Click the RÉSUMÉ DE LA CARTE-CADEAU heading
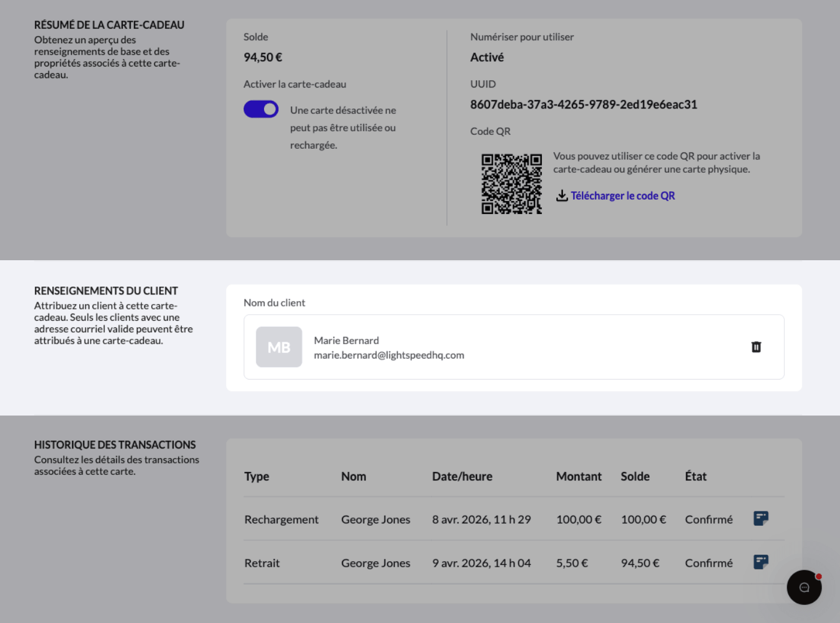This screenshot has height=623, width=840. pos(109,25)
